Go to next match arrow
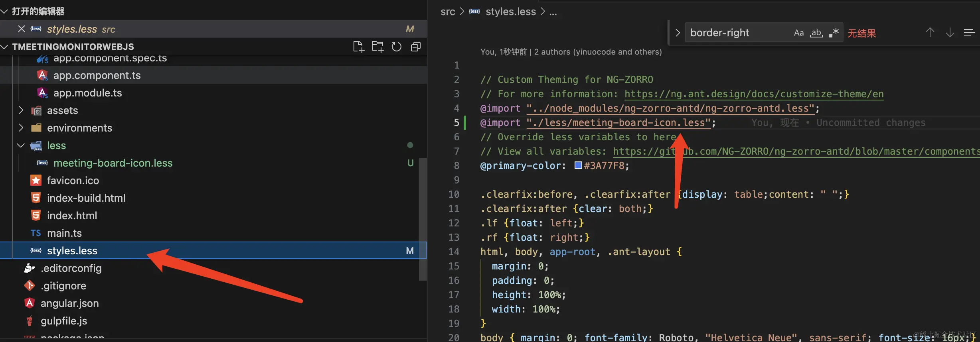 950,33
